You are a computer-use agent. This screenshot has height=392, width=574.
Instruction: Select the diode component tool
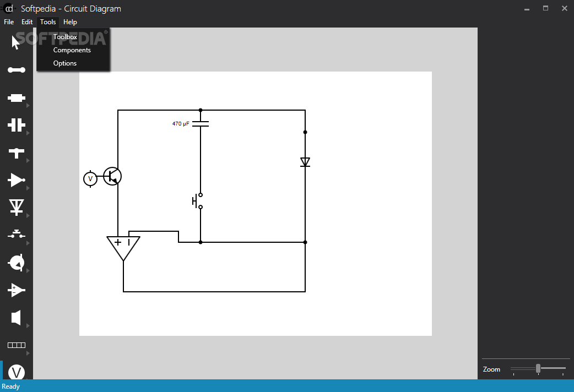17,208
